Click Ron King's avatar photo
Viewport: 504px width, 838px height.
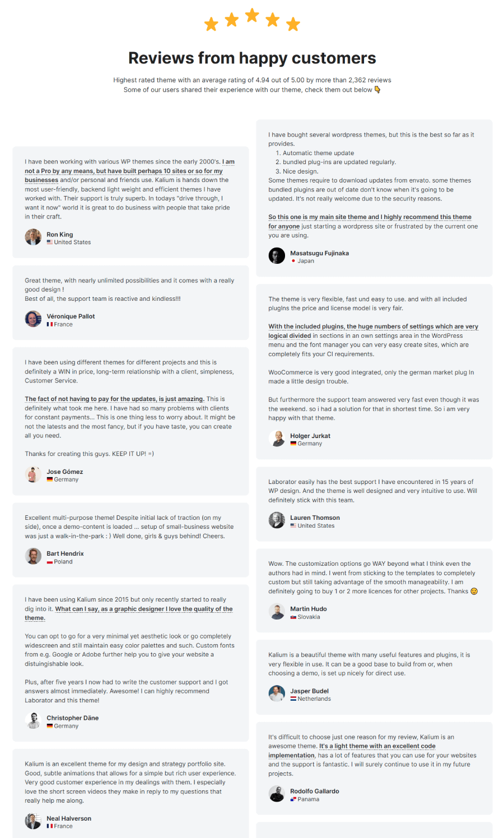click(x=33, y=237)
